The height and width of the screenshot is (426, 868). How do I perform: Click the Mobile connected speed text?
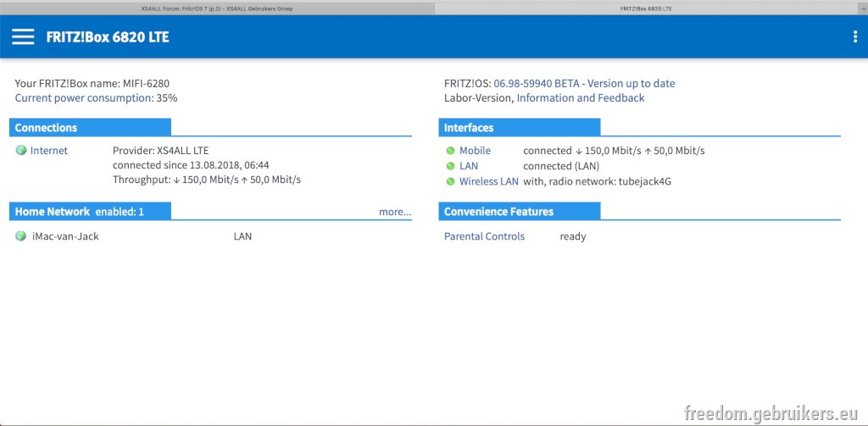614,151
